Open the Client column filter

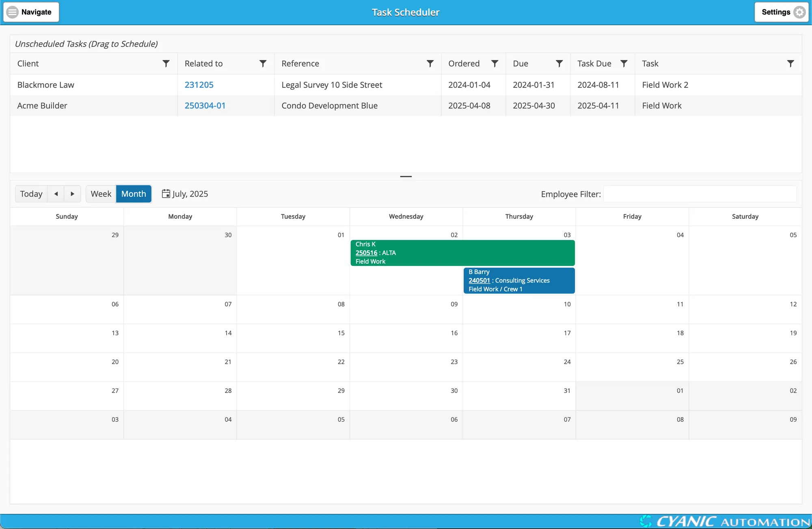tap(166, 63)
